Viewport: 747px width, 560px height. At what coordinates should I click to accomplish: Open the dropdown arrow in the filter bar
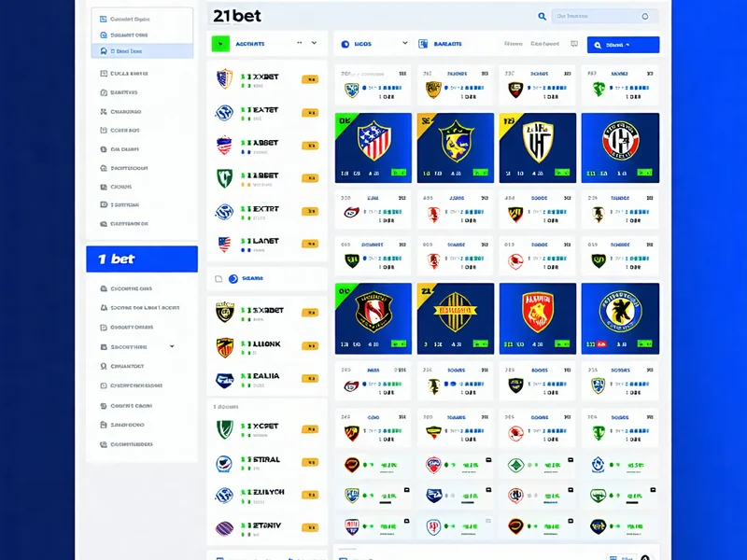(404, 43)
